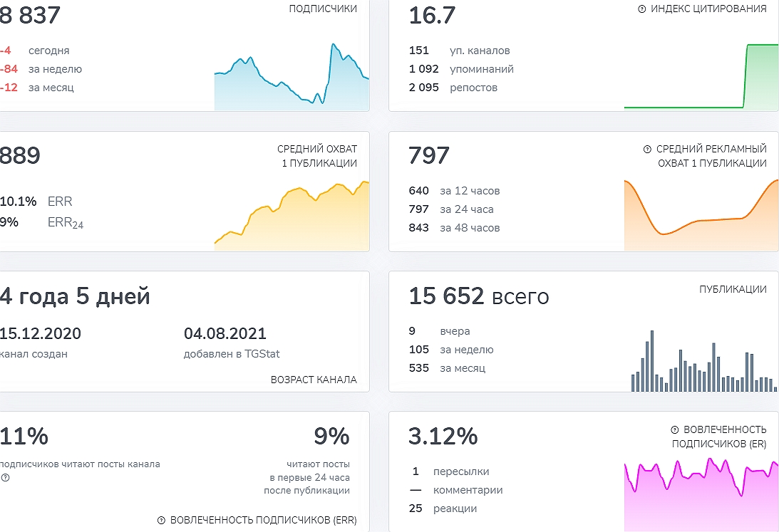Open the publications bar chart
The width and height of the screenshot is (779, 532).
point(703,362)
